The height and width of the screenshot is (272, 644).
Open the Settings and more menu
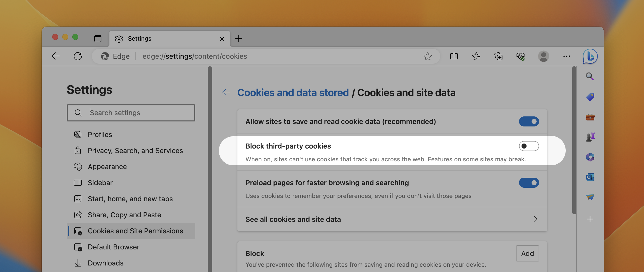tap(566, 56)
